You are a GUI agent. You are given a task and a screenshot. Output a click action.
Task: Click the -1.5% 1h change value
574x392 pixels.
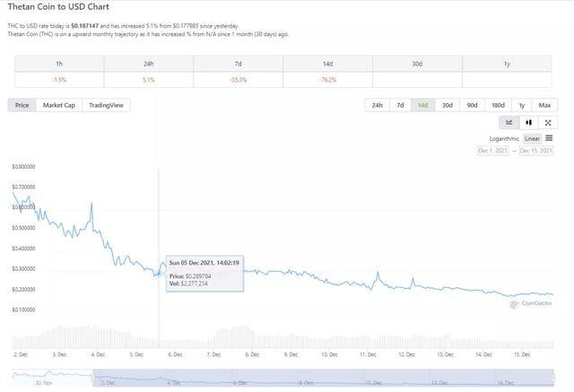59,80
